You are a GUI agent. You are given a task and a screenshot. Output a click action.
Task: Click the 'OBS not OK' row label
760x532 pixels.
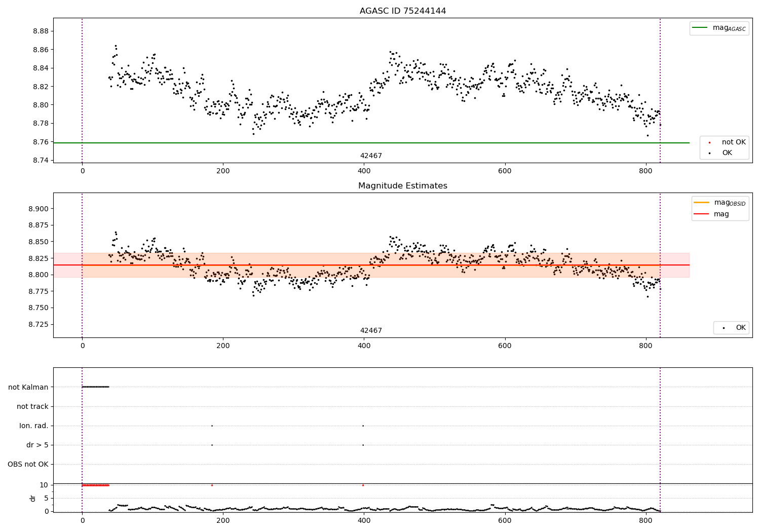(x=28, y=464)
